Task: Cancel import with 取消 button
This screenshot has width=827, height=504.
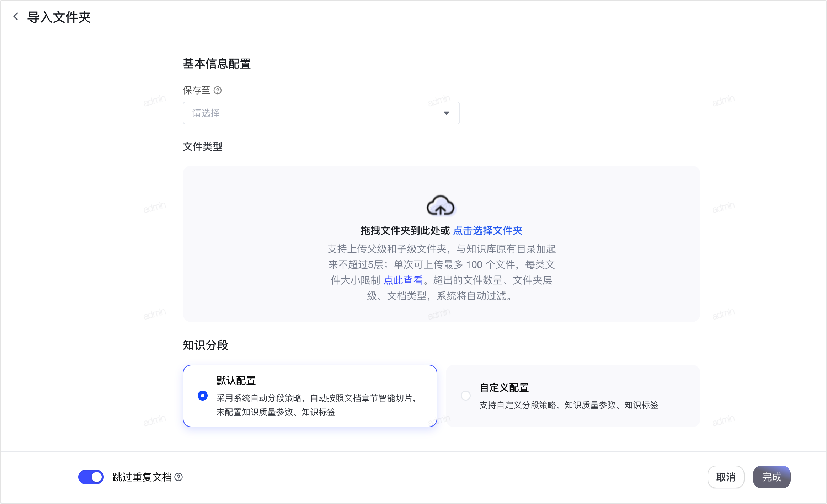Action: [x=726, y=477]
